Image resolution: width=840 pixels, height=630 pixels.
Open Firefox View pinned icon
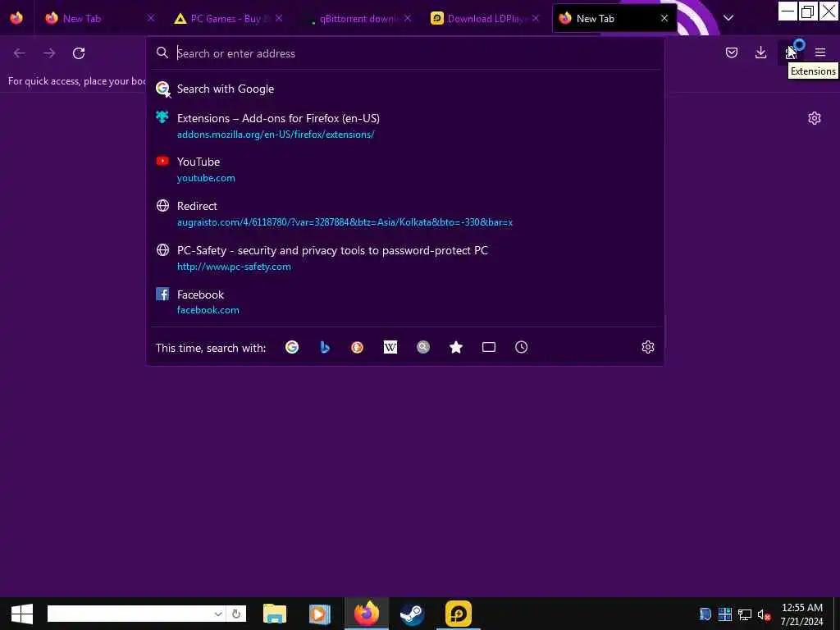16,18
